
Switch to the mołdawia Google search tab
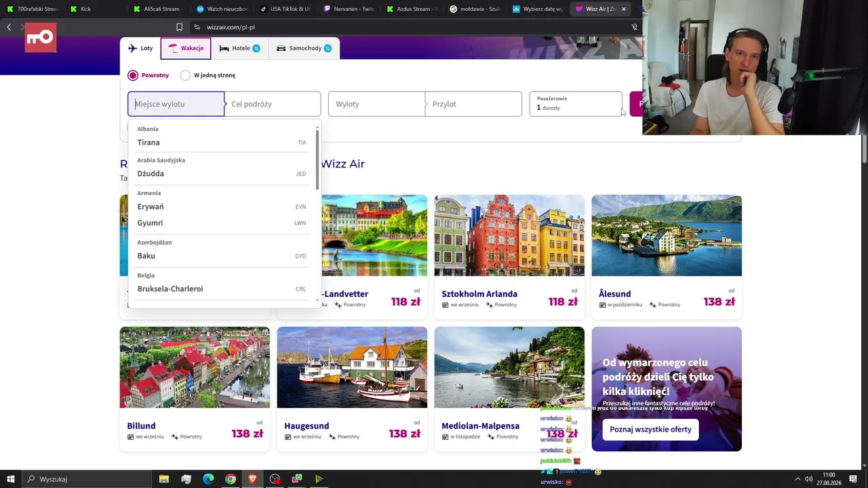[475, 9]
